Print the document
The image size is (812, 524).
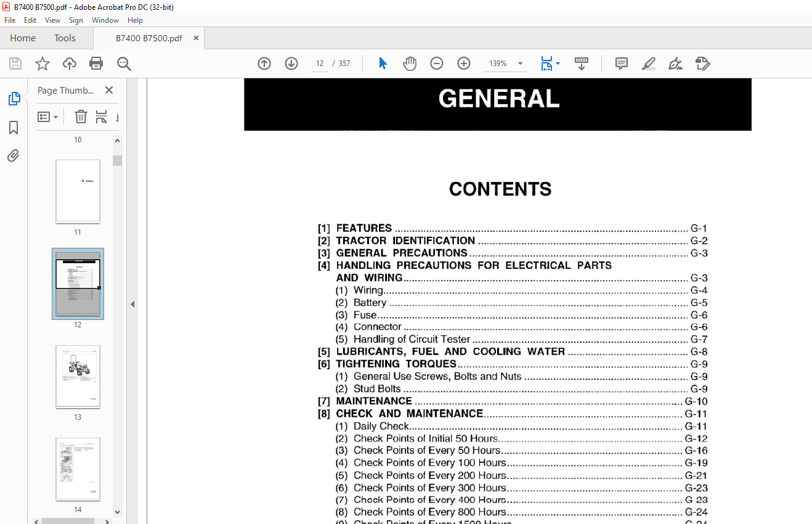pyautogui.click(x=96, y=63)
